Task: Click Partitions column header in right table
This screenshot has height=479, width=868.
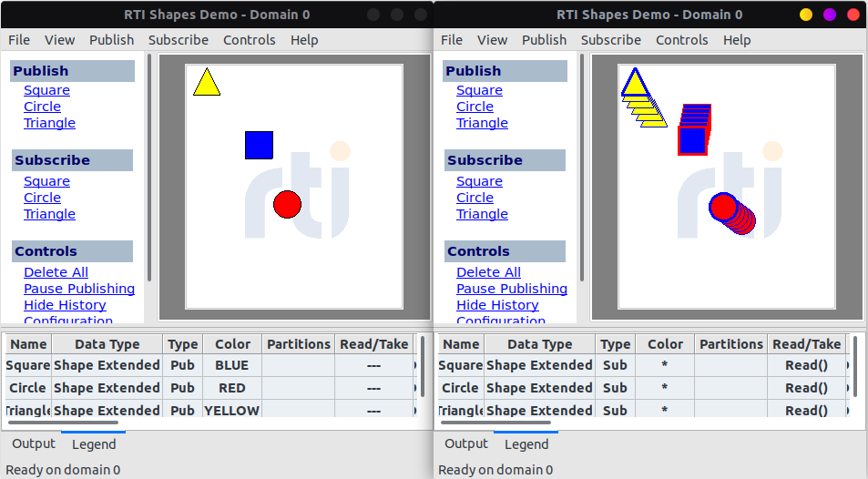Action: click(x=730, y=344)
